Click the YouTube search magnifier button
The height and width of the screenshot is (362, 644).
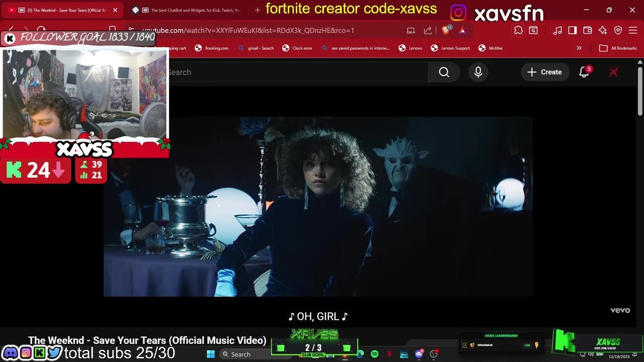point(444,72)
